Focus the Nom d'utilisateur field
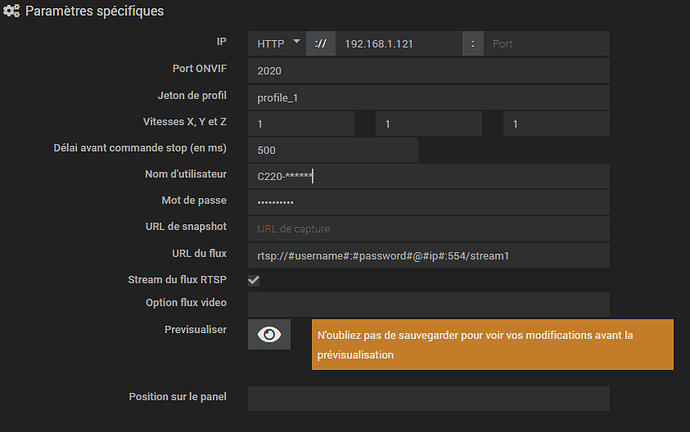The image size is (690, 432). tap(429, 176)
